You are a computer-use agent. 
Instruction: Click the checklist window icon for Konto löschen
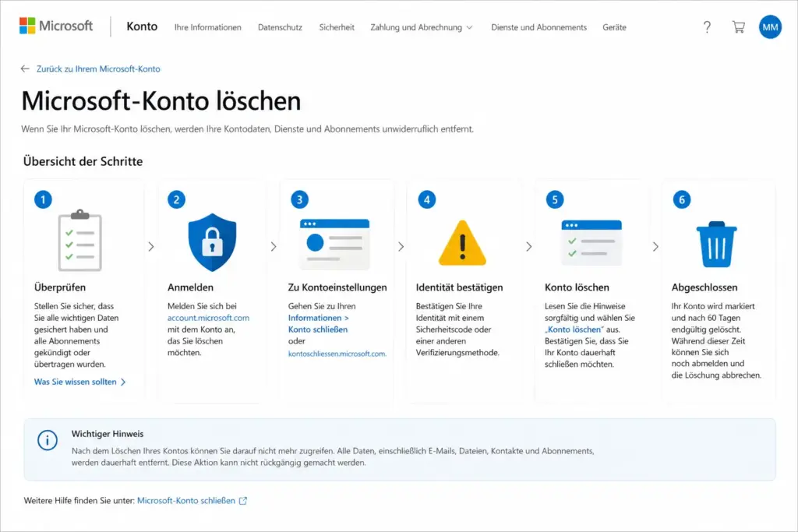click(591, 242)
